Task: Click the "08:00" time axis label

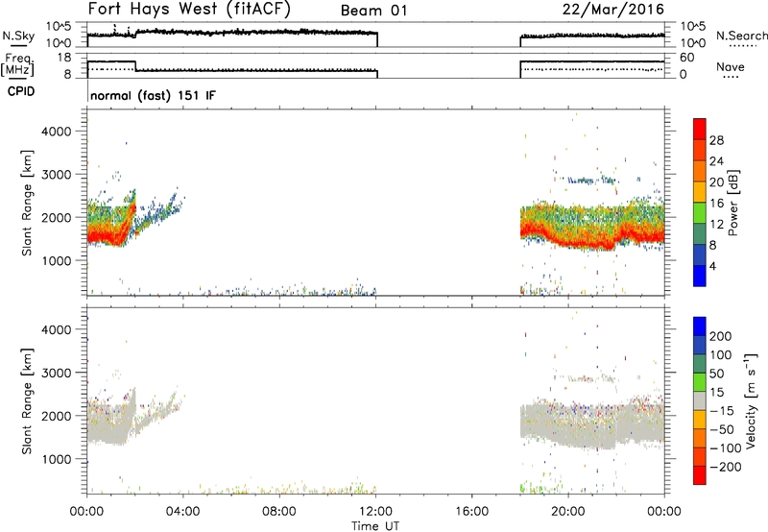Action: coord(279,512)
